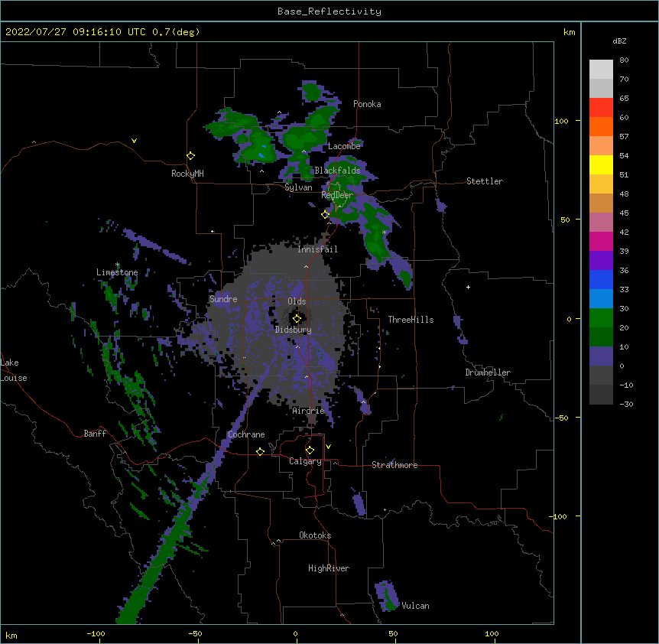Click the white plus marker east of ThreeHills

point(468,287)
